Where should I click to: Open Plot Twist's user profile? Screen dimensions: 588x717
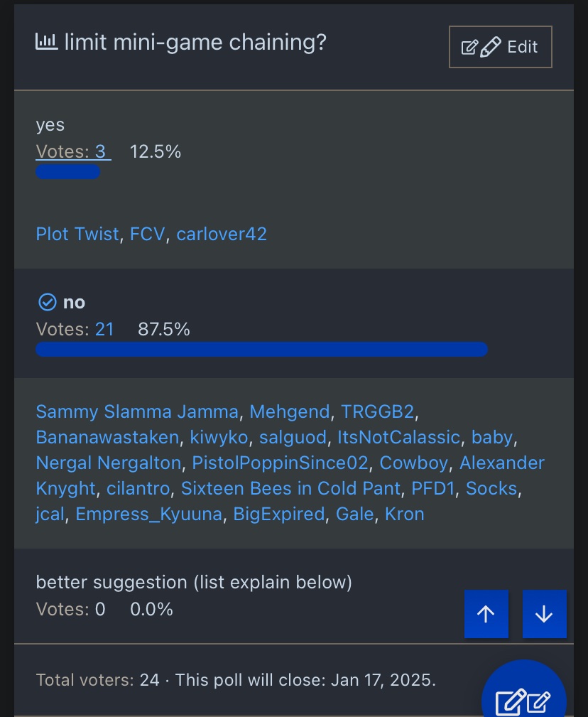pos(77,234)
